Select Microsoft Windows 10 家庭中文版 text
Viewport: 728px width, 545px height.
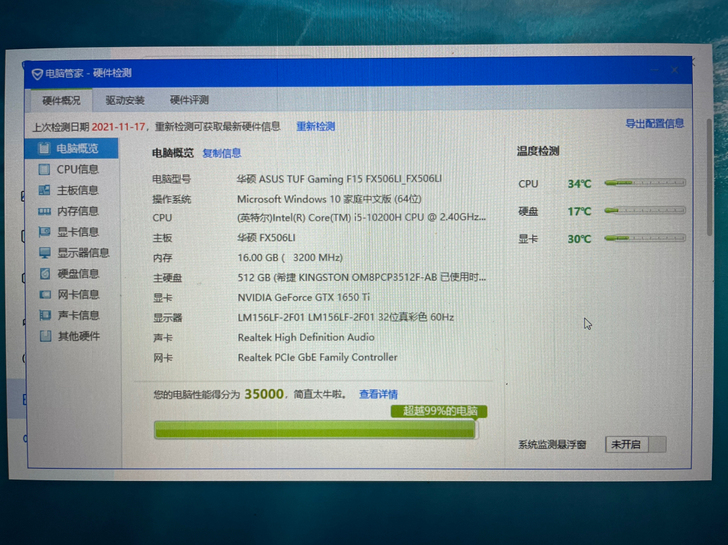pyautogui.click(x=329, y=199)
